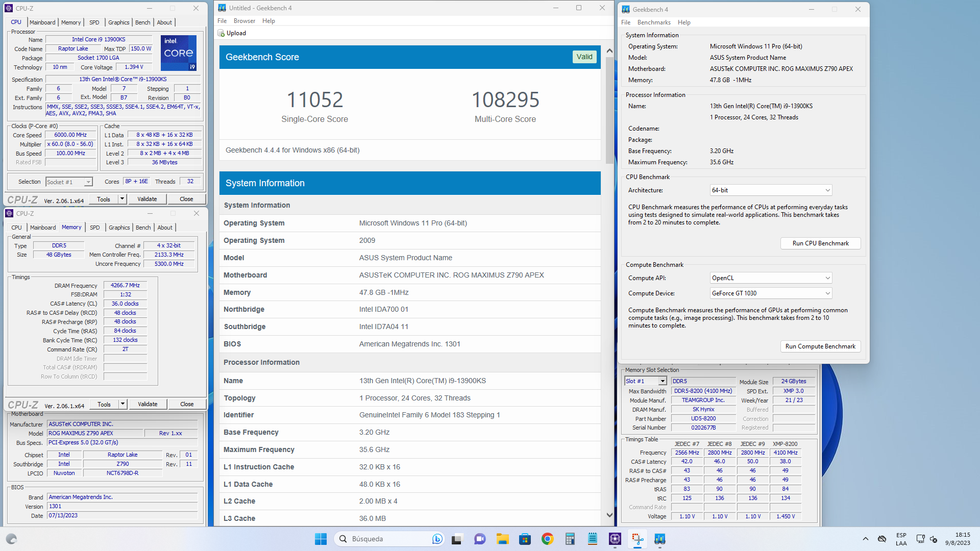Click Tools button in the CPU-Z CPU window
The width and height of the screenshot is (980, 551).
[x=104, y=199]
